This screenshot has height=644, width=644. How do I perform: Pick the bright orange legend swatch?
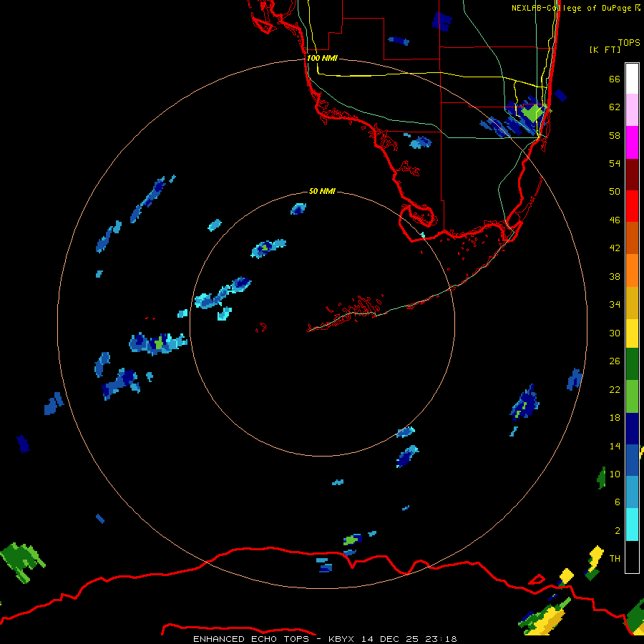click(x=632, y=270)
